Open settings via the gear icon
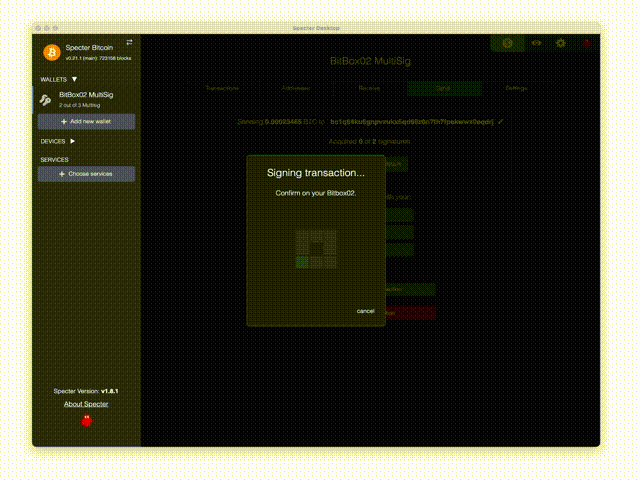Image resolution: width=640 pixels, height=480 pixels. [561, 43]
